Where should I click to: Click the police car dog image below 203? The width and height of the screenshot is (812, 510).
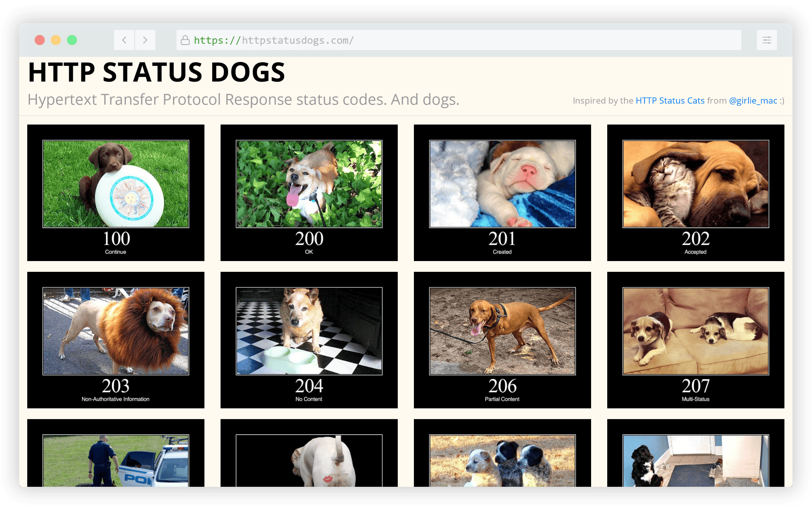[x=116, y=472]
